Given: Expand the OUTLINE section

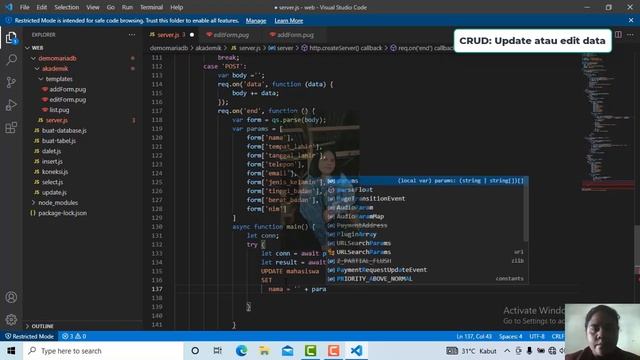Looking at the screenshot, I should click(x=42, y=326).
